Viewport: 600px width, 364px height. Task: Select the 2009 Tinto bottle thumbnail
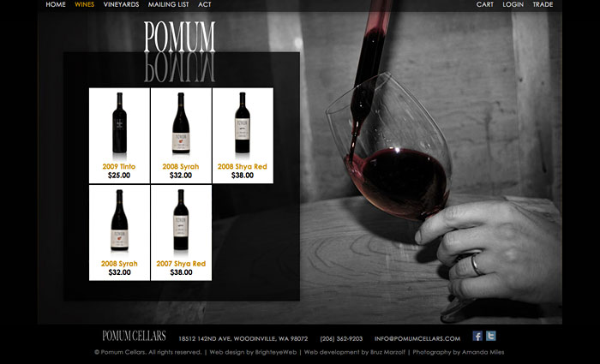coord(119,123)
